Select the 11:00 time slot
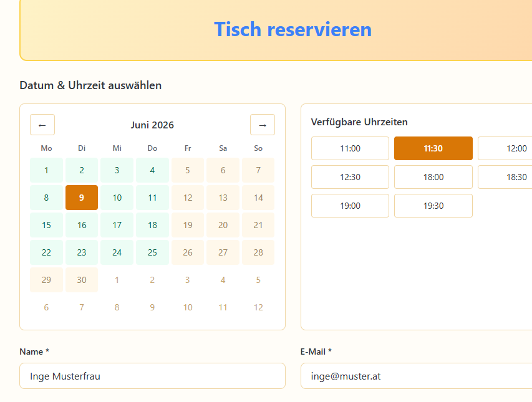The height and width of the screenshot is (402, 532). click(x=350, y=148)
